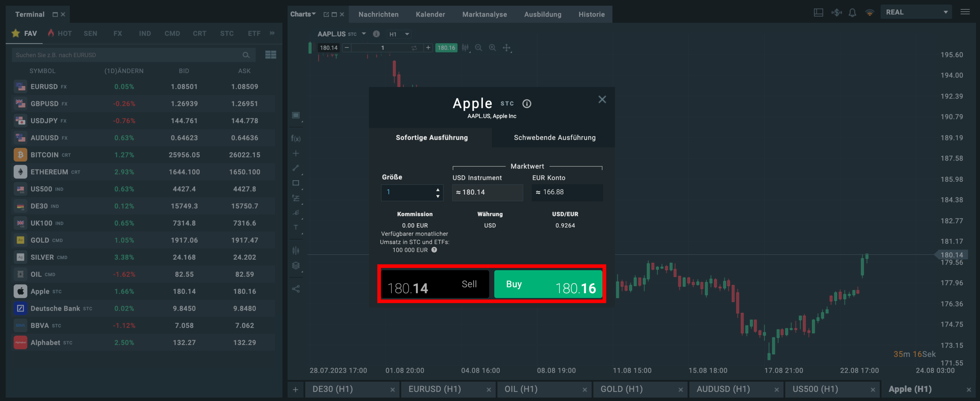Zoom in the chart

[x=492, y=48]
